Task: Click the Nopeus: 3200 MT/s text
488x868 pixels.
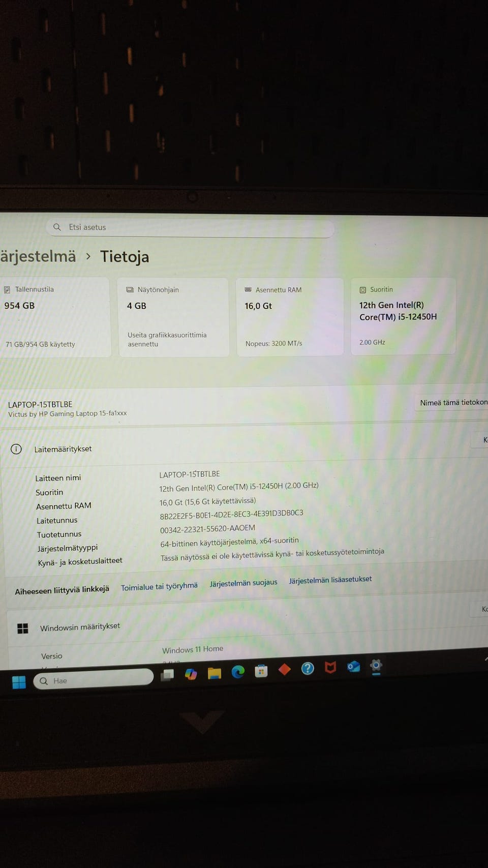Action: 274,344
